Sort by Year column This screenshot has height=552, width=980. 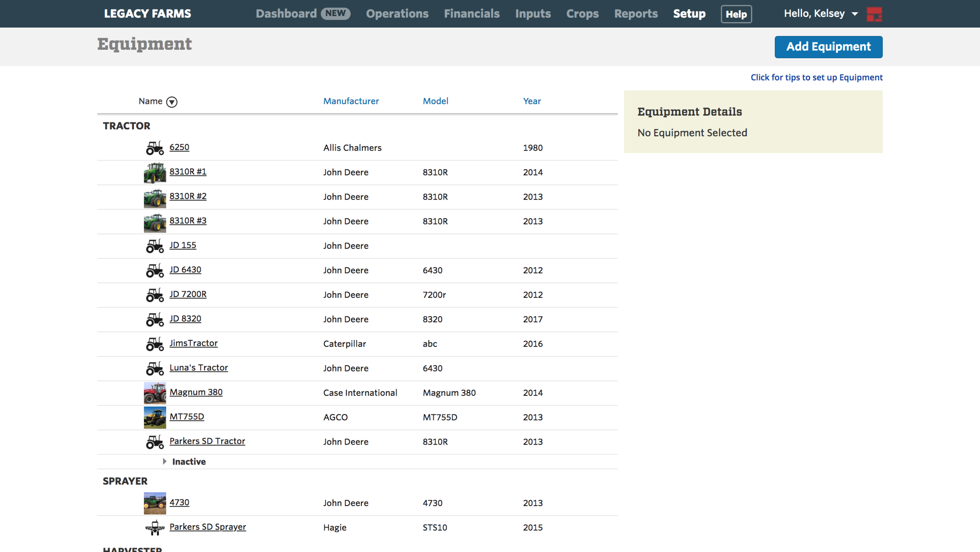[x=532, y=101]
